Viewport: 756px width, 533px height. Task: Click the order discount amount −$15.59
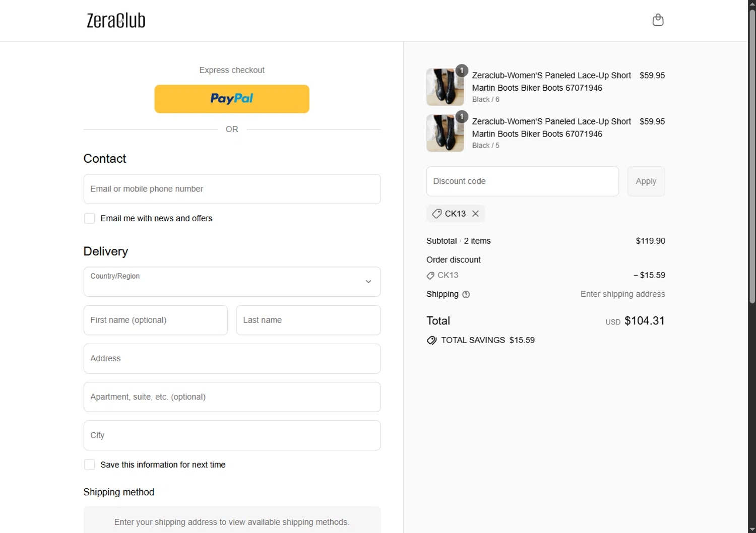tap(649, 275)
